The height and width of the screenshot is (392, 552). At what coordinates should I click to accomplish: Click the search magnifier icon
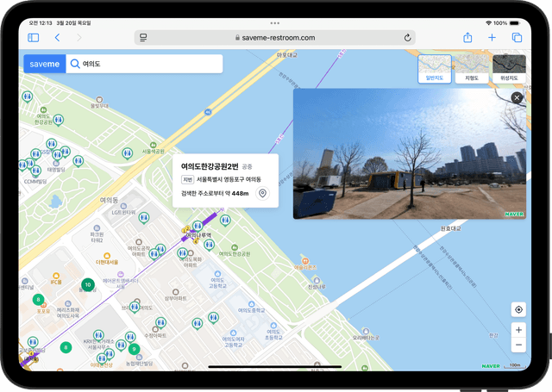(75, 65)
